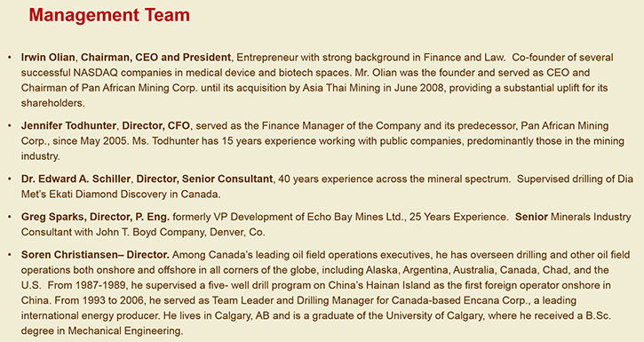644x342 pixels.
Task: Select the name Irwin Olian
Action: (x=48, y=57)
